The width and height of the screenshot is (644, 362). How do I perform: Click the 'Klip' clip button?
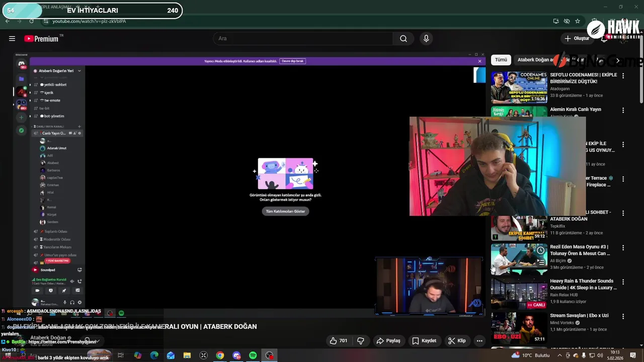457,341
